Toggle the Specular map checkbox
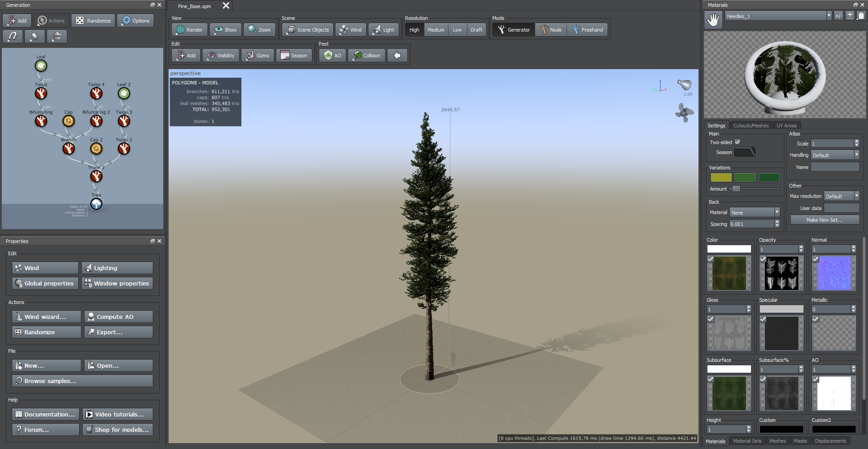The height and width of the screenshot is (449, 868). [763, 319]
